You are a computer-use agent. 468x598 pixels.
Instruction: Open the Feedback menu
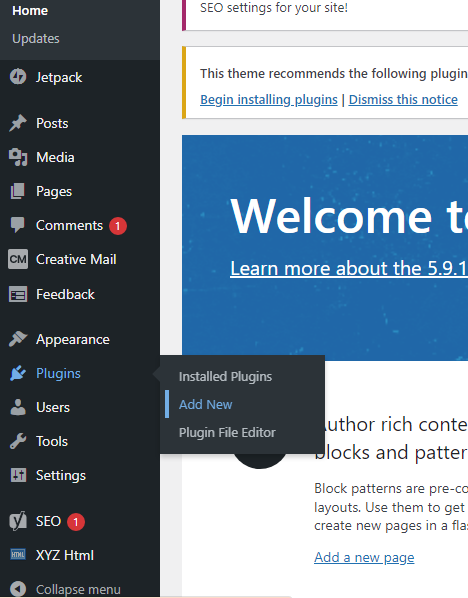[x=65, y=294]
